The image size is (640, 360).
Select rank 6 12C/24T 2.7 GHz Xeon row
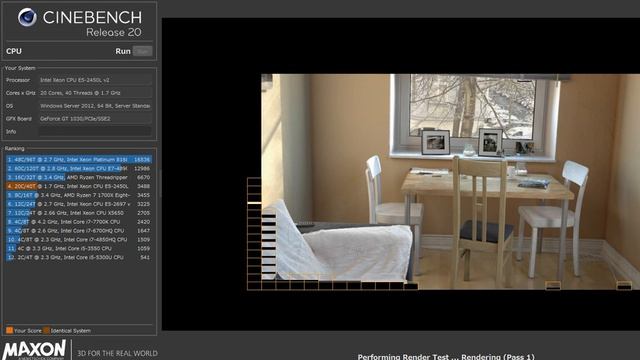tap(78, 204)
